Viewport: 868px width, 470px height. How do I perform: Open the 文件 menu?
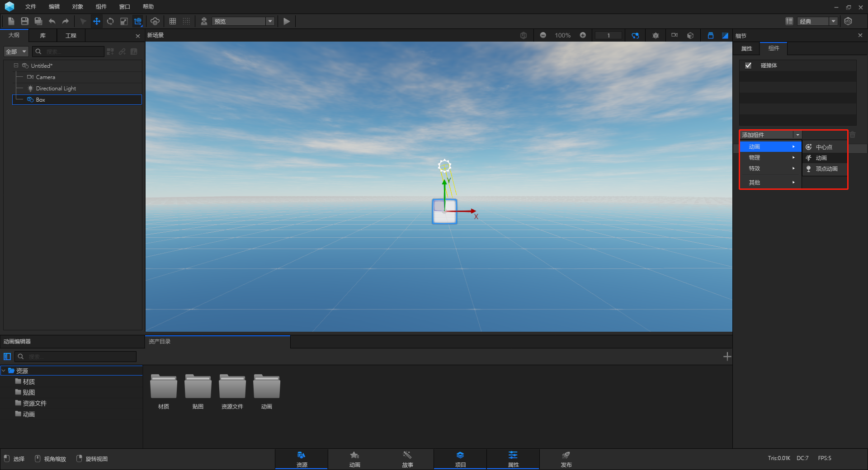tap(30, 6)
